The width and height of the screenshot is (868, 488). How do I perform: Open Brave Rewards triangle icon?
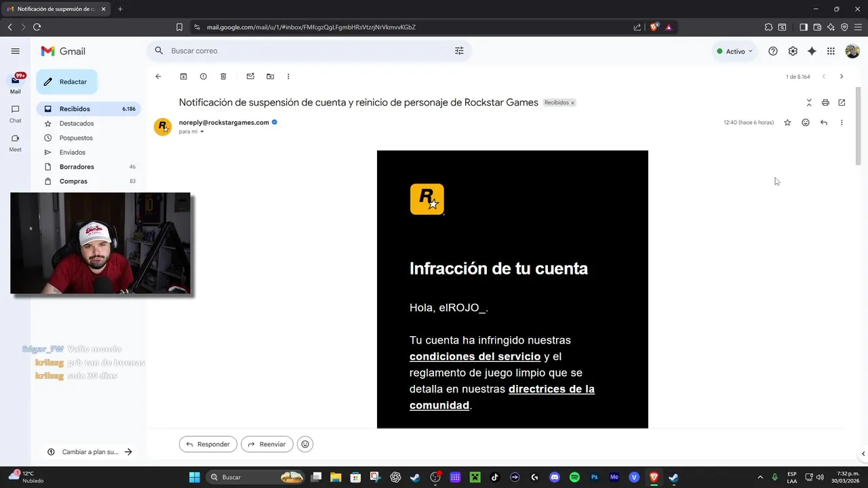tap(669, 27)
